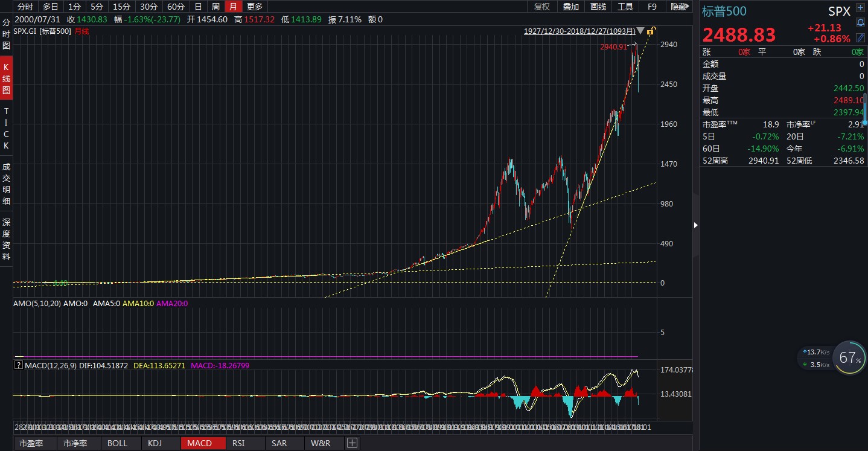Click the 开盘 value 2442.50
The width and height of the screenshot is (868, 451).
point(850,88)
